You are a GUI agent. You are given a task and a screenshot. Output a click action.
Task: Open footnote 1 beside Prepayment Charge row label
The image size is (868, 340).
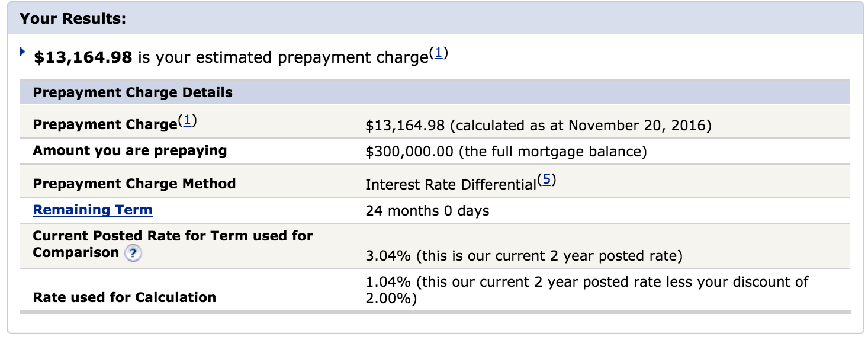point(187,121)
